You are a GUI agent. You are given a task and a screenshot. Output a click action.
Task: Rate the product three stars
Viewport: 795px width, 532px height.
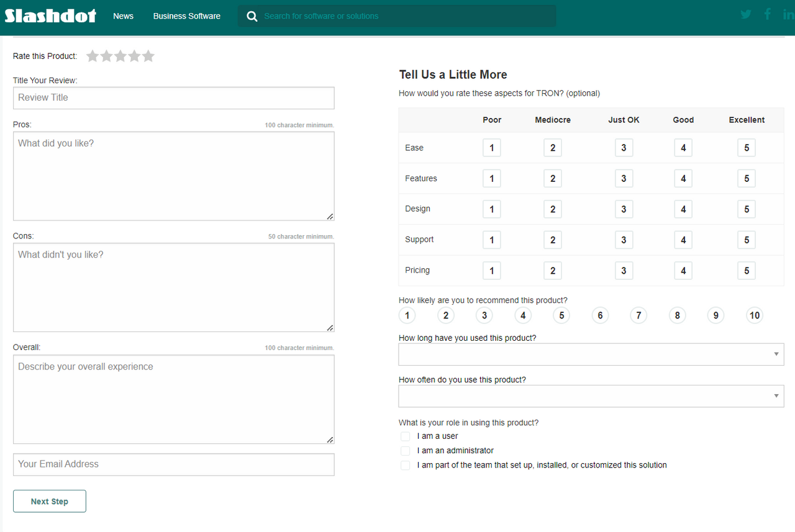[x=120, y=56]
